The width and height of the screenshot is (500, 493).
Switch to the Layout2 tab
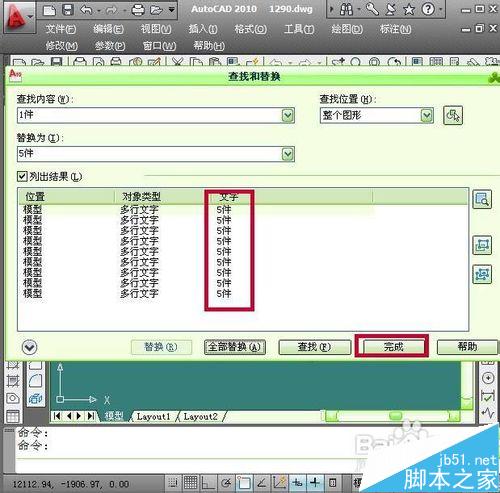pos(201,416)
